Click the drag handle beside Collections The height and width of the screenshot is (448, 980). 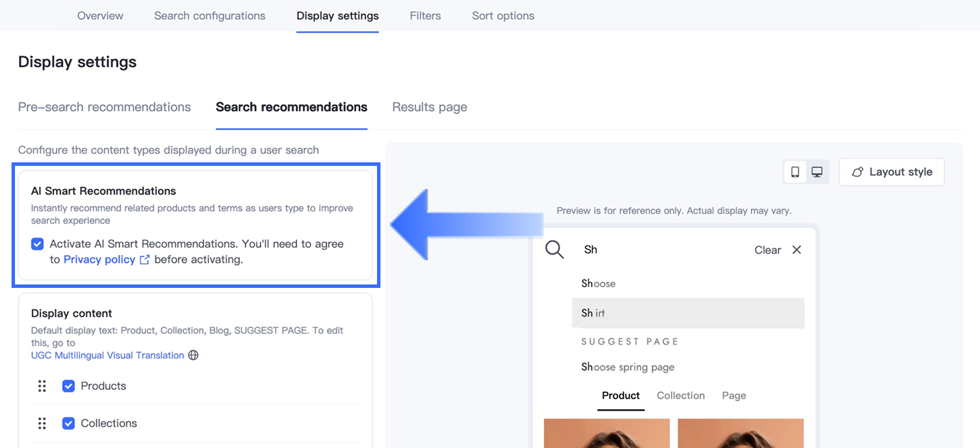point(42,423)
